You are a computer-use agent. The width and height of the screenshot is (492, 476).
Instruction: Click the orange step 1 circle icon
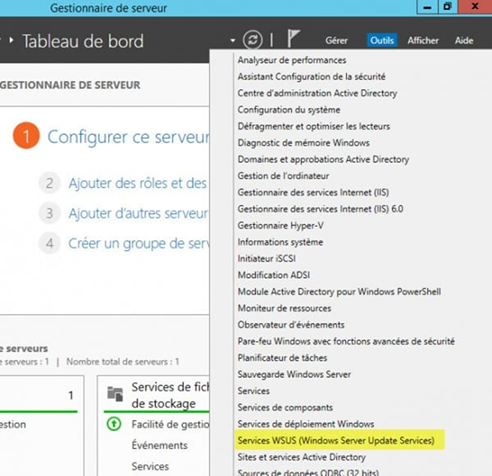[x=26, y=136]
